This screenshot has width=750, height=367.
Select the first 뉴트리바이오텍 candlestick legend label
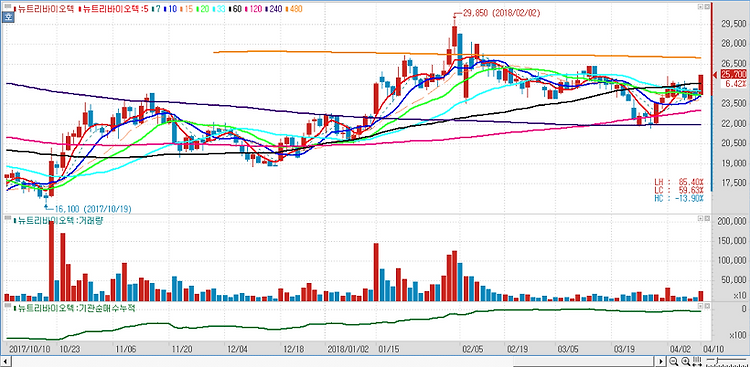click(x=44, y=9)
